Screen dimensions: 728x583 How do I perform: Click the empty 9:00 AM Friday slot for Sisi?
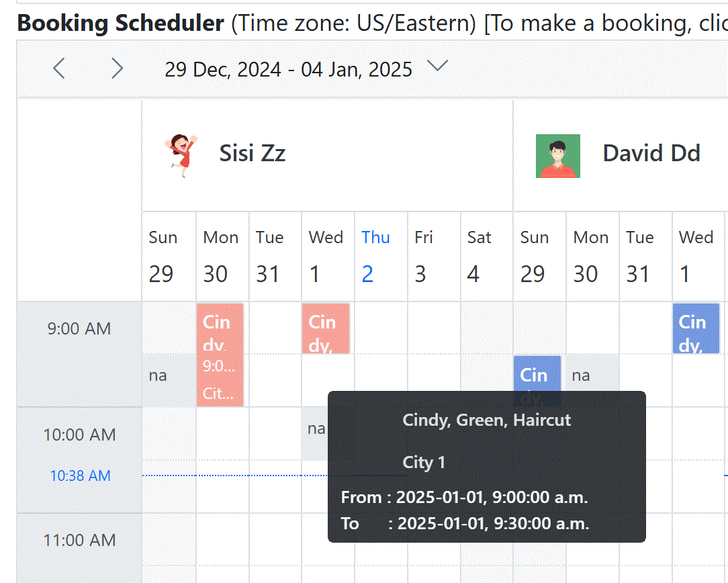tap(433, 328)
